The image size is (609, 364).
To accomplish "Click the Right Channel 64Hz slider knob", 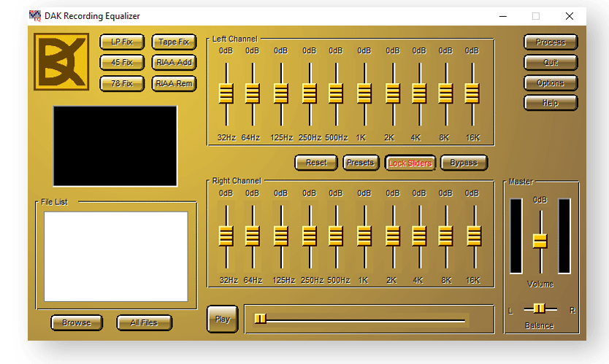I will tap(253, 236).
